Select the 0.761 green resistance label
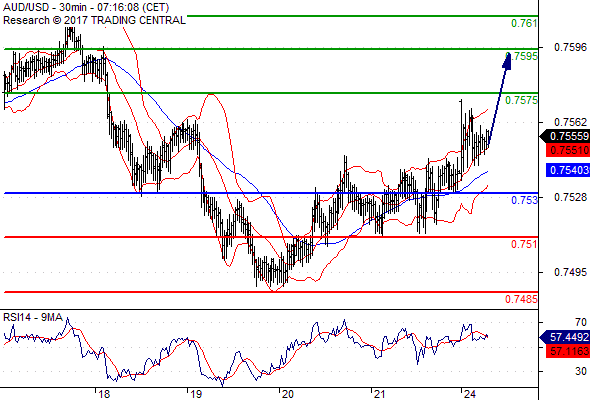The width and height of the screenshot is (590, 400). 524,23
